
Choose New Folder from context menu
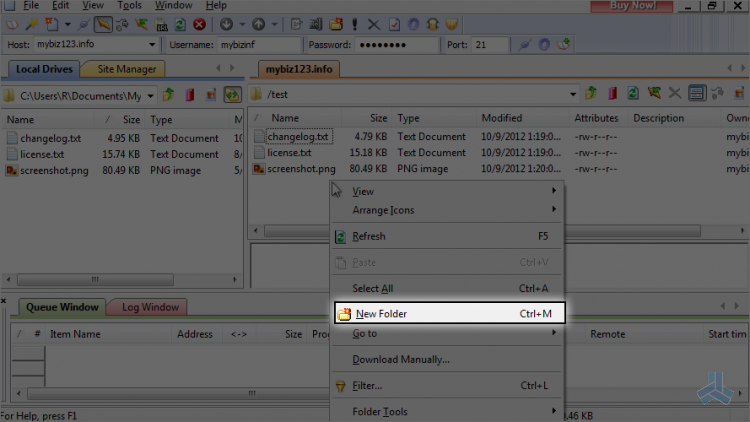(x=450, y=313)
